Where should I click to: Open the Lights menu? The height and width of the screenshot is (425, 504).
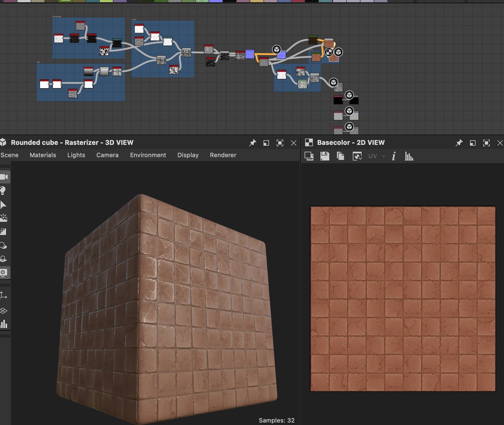pos(76,155)
